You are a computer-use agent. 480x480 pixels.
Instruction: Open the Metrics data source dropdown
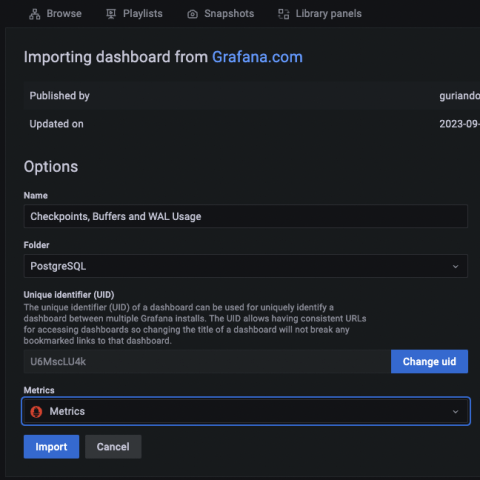click(x=246, y=411)
